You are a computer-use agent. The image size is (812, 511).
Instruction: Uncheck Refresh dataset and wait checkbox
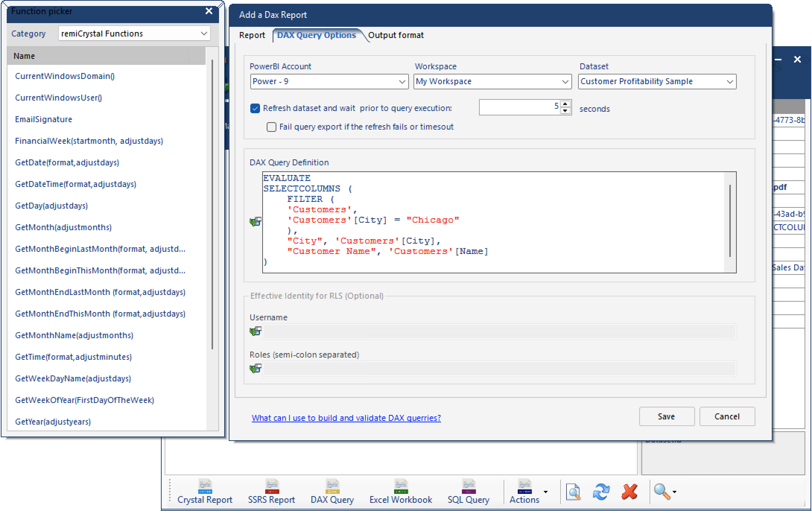(255, 108)
